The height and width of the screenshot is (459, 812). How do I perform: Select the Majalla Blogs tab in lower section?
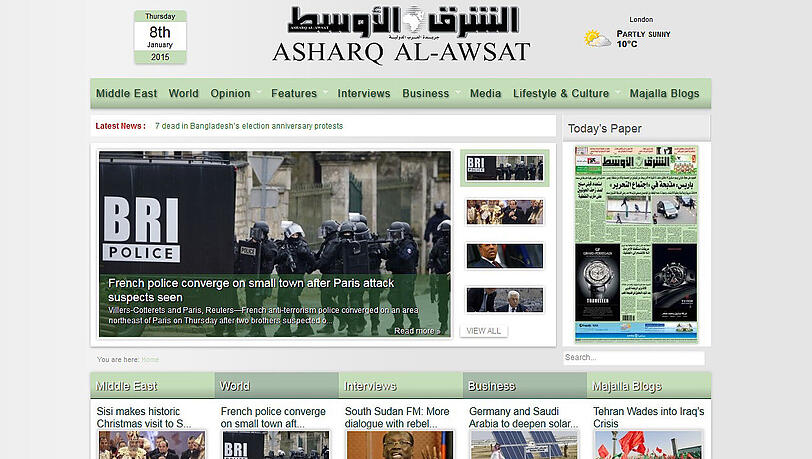(649, 386)
